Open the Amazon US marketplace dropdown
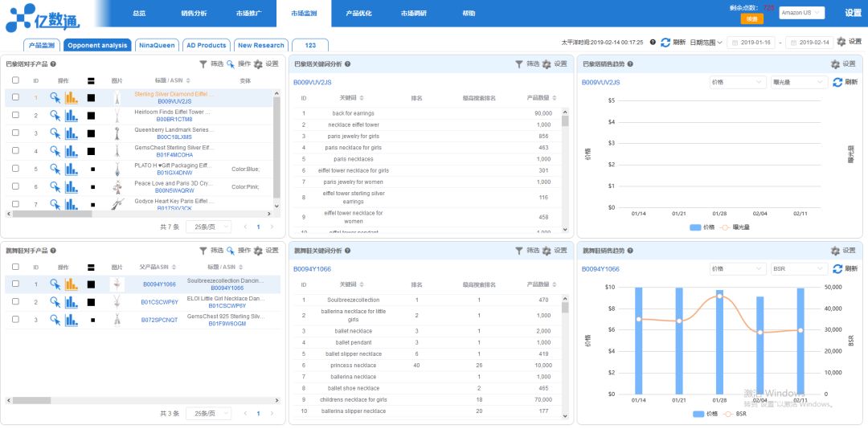The image size is (868, 429). point(801,13)
